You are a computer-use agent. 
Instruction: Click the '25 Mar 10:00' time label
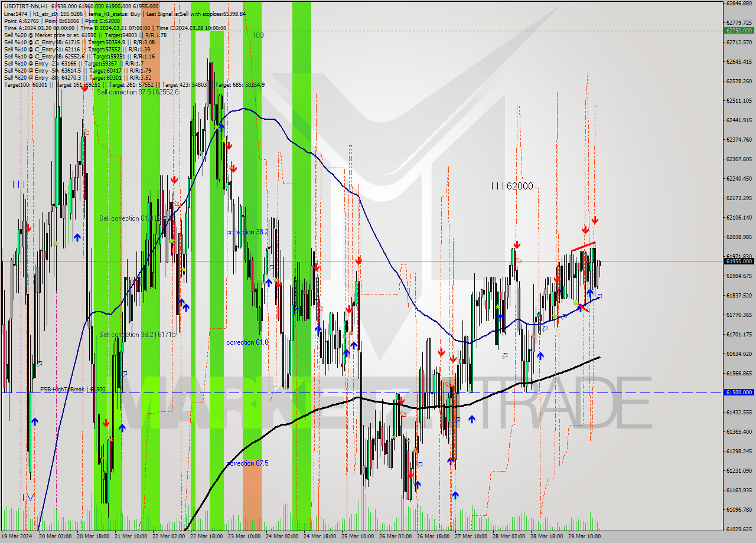358,537
